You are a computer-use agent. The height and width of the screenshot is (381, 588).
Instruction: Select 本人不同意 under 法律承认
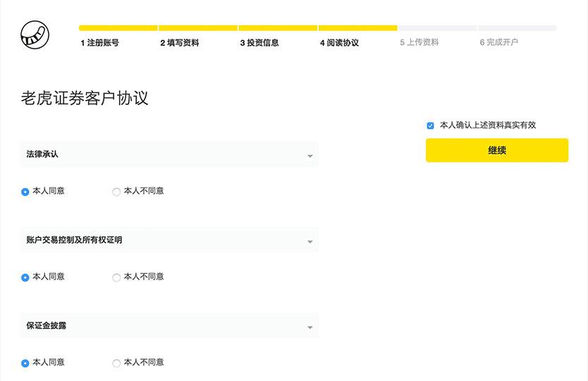point(116,192)
